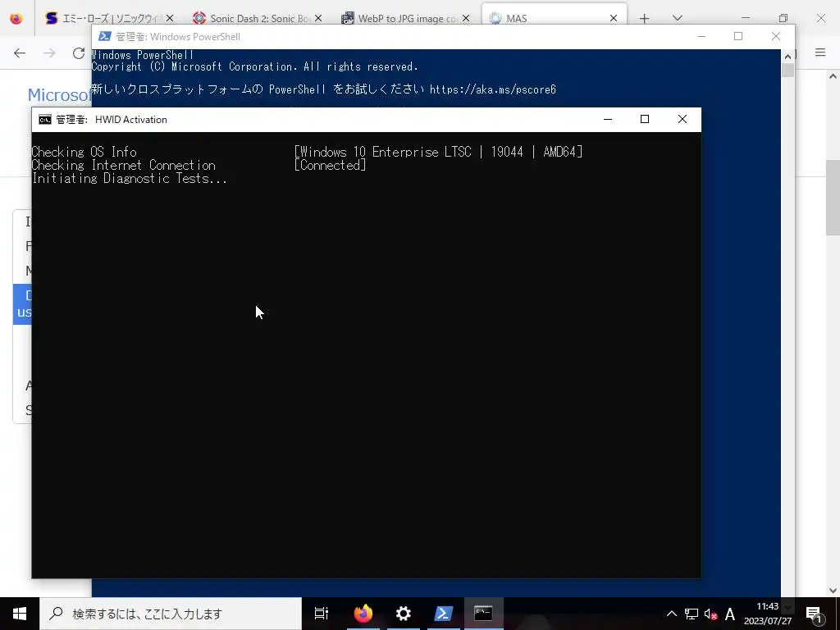Switch to PowerShell via taskbar icon
This screenshot has width=840, height=630.
pos(444,614)
